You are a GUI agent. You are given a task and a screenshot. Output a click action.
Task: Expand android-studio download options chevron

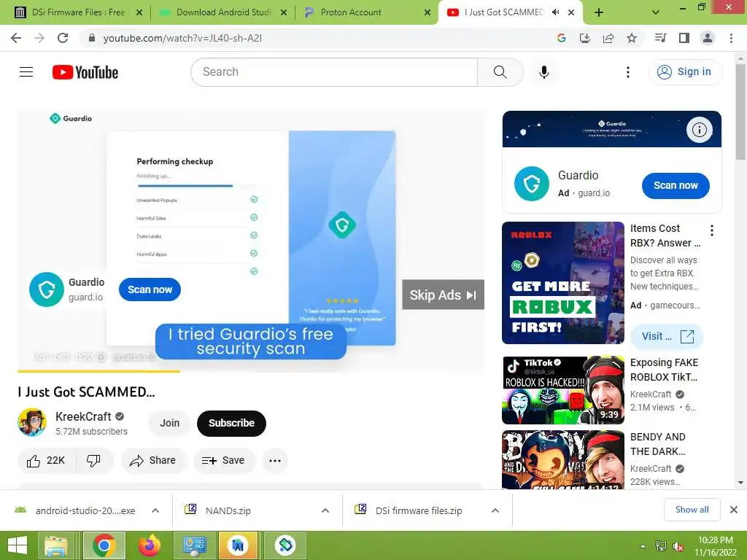[155, 510]
